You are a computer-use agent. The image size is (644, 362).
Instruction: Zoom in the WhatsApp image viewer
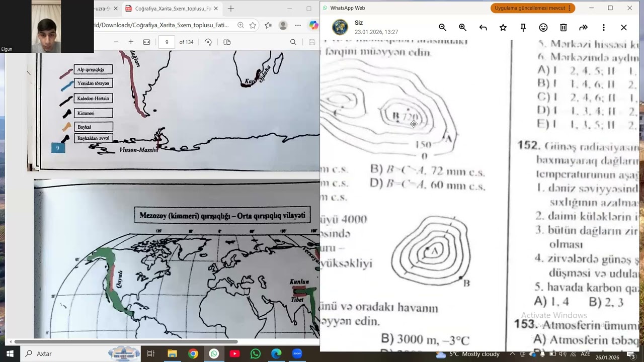click(462, 28)
